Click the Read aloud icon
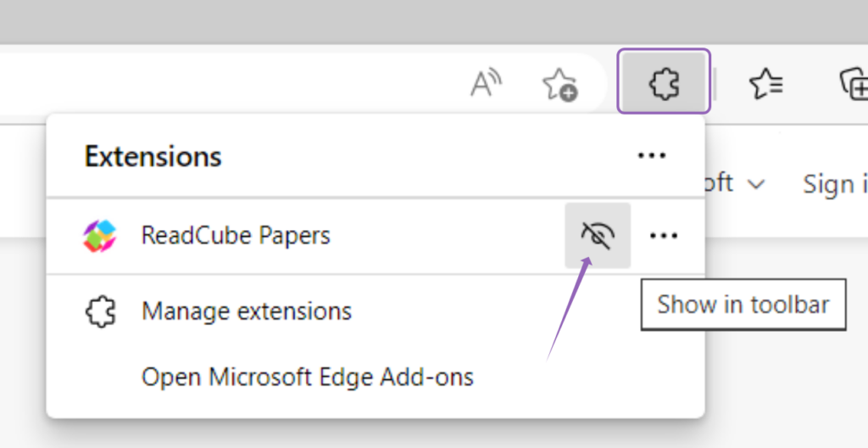Image resolution: width=868 pixels, height=448 pixels. pyautogui.click(x=486, y=83)
